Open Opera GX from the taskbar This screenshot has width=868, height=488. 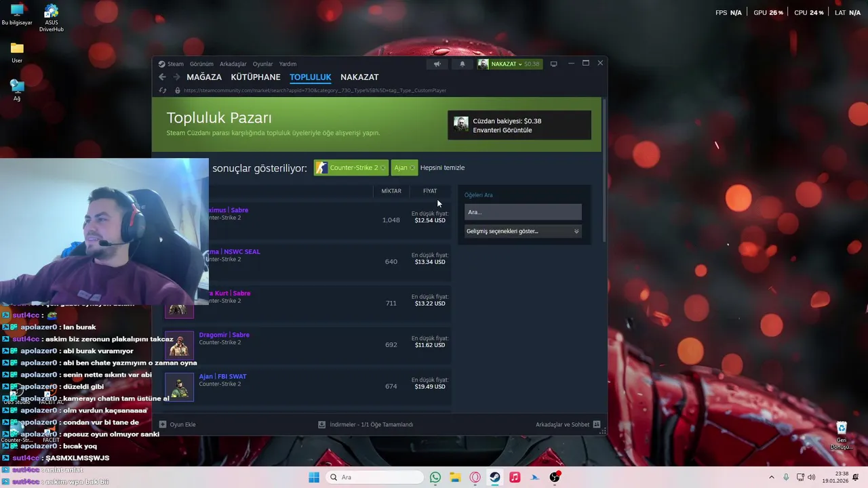[475, 477]
